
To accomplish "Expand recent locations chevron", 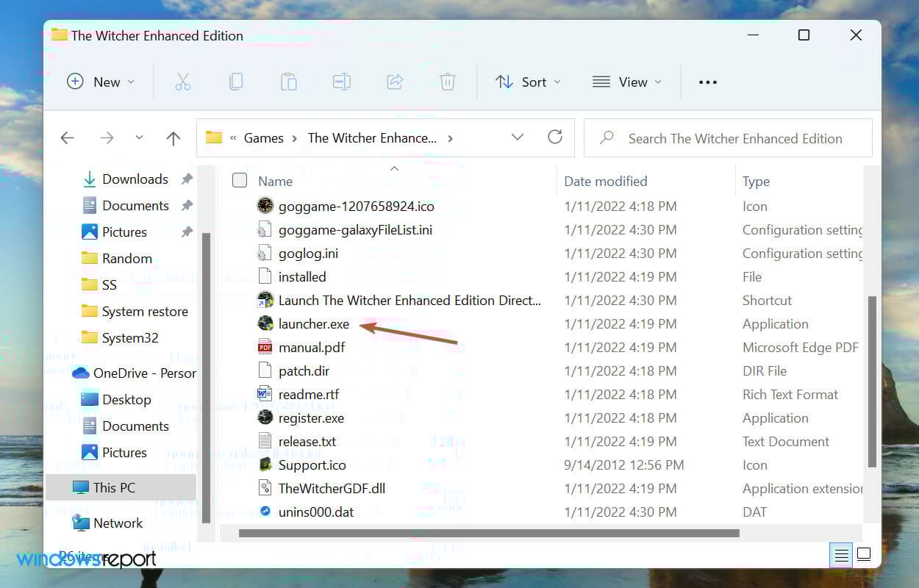I will [139, 138].
